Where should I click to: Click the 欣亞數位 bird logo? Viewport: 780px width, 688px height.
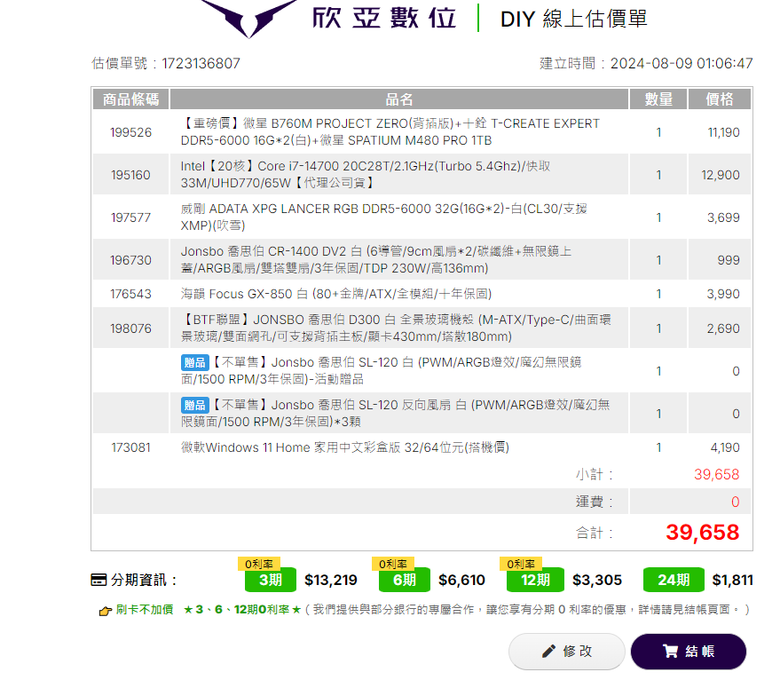[249, 17]
